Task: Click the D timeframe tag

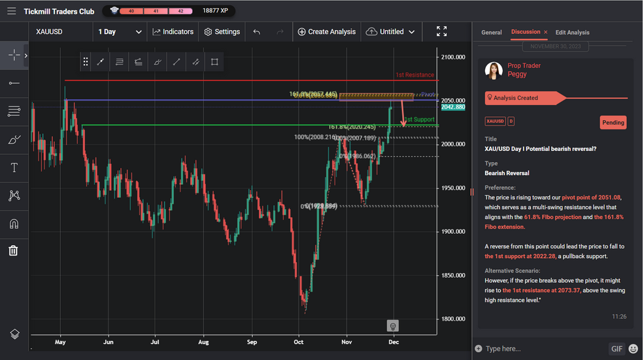Action: (511, 121)
